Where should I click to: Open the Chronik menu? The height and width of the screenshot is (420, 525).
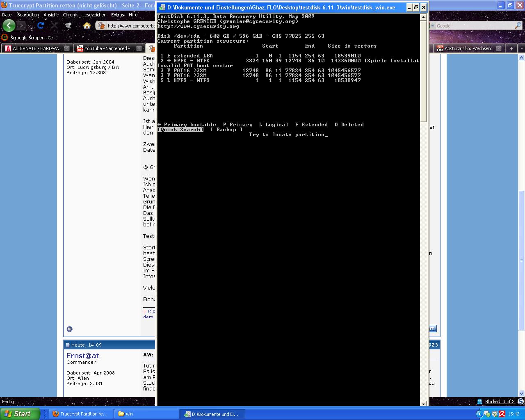pyautogui.click(x=70, y=15)
